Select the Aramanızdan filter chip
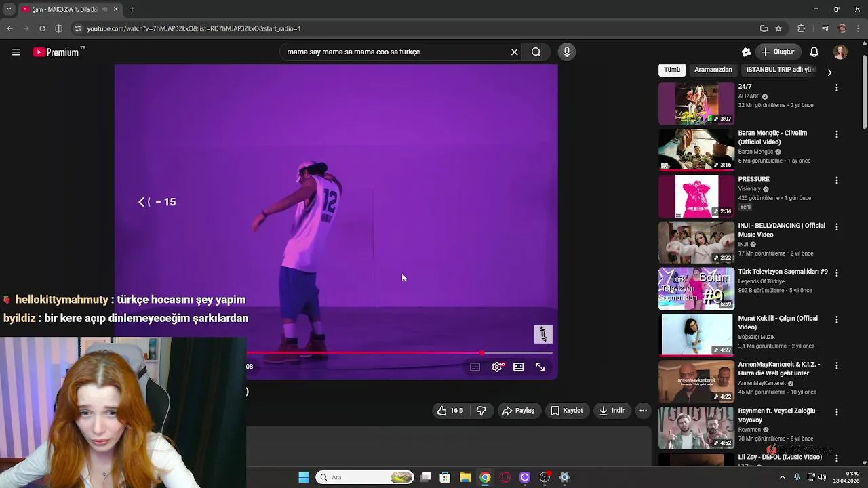Image resolution: width=868 pixels, height=488 pixels. 713,70
